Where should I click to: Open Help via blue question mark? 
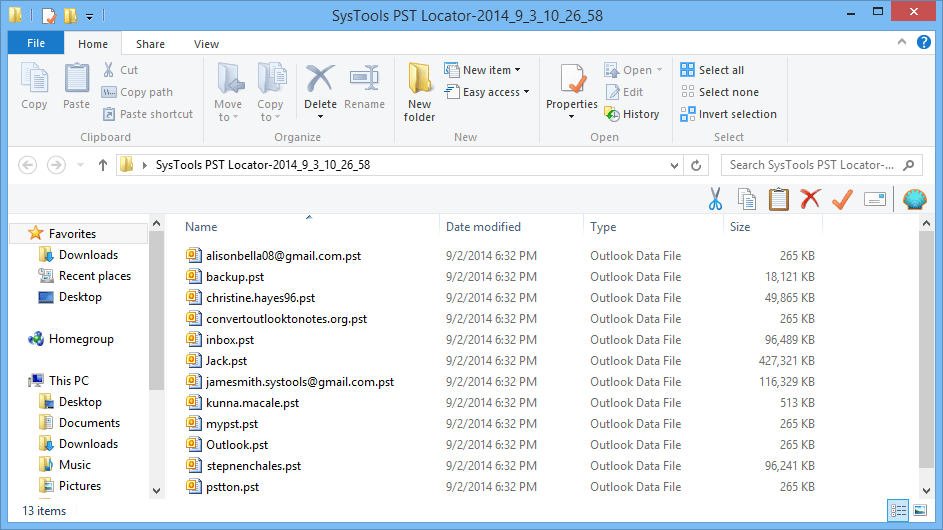pos(924,42)
